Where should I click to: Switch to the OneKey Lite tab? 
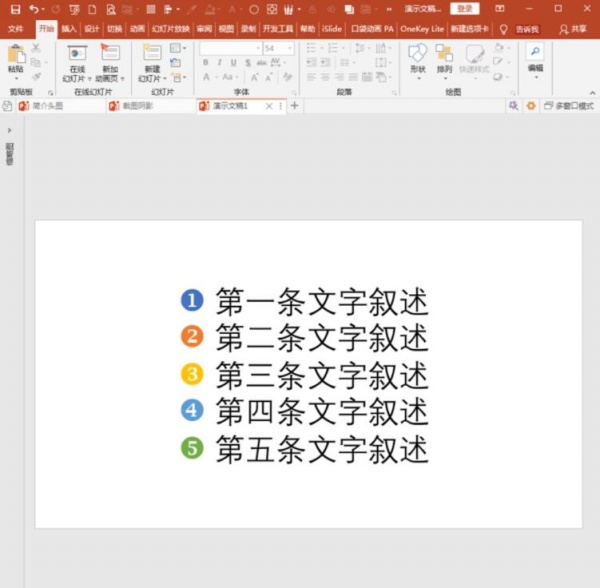coord(422,29)
